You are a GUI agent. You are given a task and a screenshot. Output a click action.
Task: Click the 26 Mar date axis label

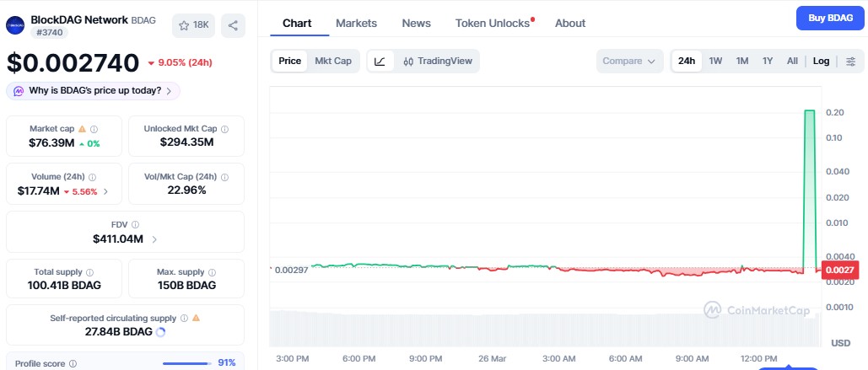492,358
